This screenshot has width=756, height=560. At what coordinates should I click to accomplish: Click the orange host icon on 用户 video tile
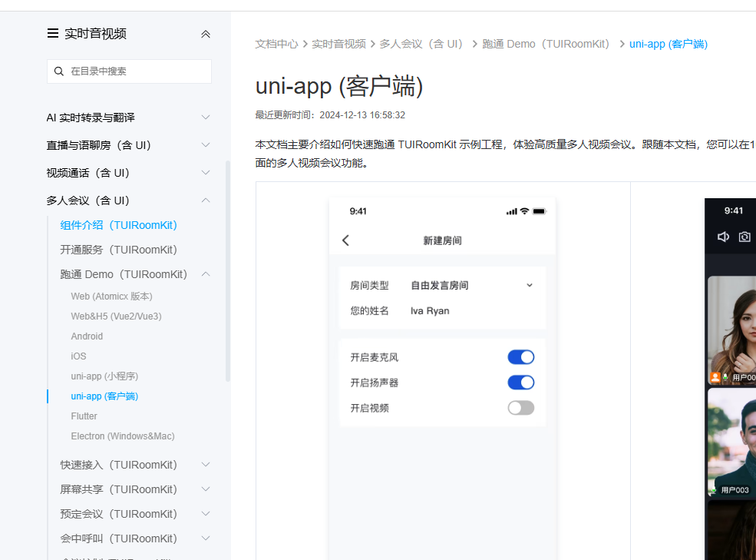[715, 377]
